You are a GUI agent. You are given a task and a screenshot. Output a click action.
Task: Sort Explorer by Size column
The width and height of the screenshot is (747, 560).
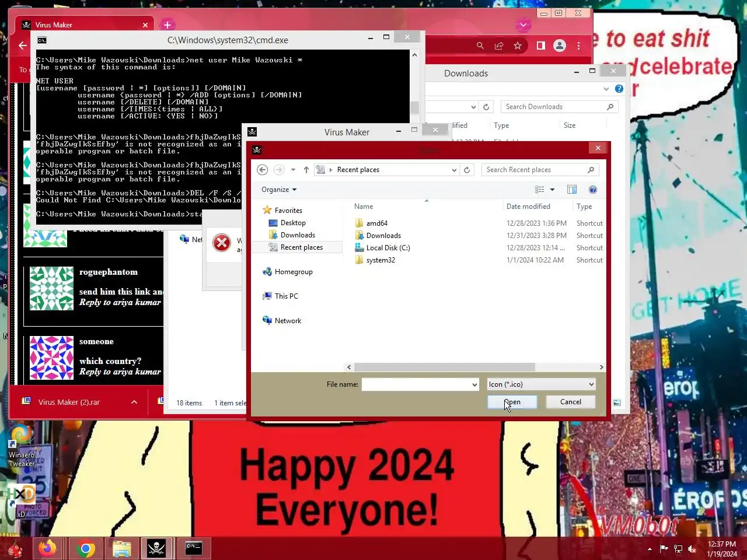click(x=570, y=125)
